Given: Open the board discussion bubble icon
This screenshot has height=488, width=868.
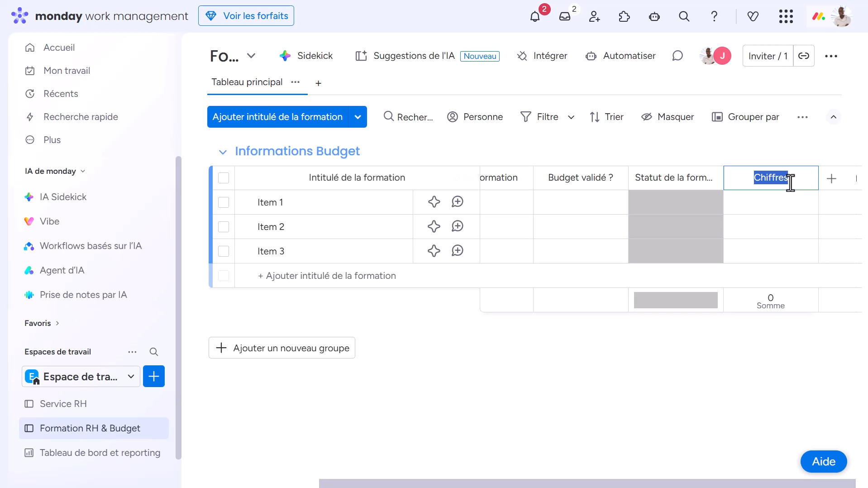Looking at the screenshot, I should pos(677,56).
